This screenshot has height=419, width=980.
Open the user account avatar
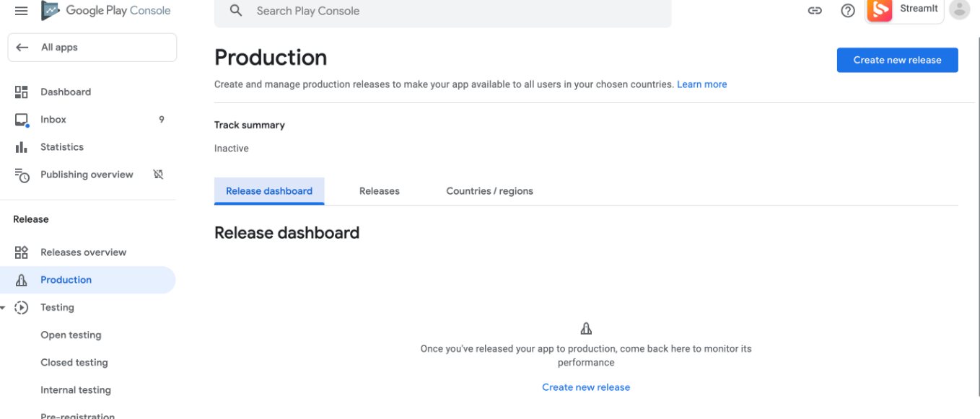(x=959, y=9)
